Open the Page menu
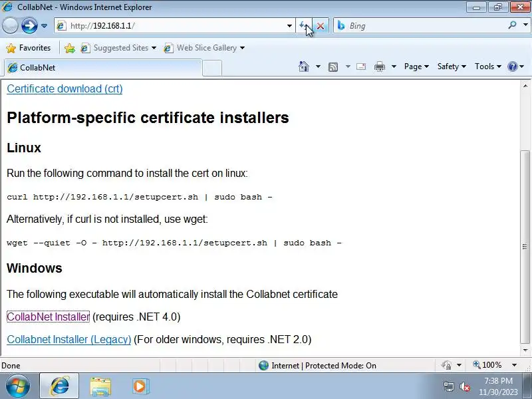Viewport: 532px width, 399px height. click(x=416, y=66)
